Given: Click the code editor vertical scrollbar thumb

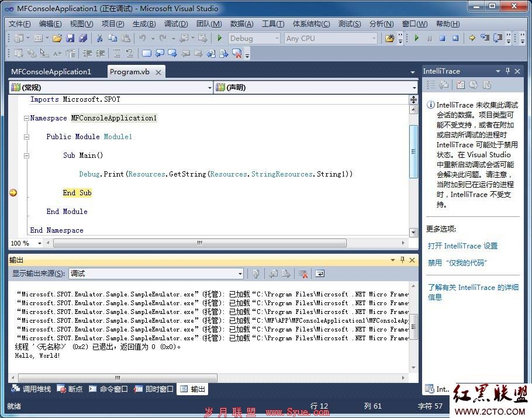Looking at the screenshot, I should (x=413, y=151).
